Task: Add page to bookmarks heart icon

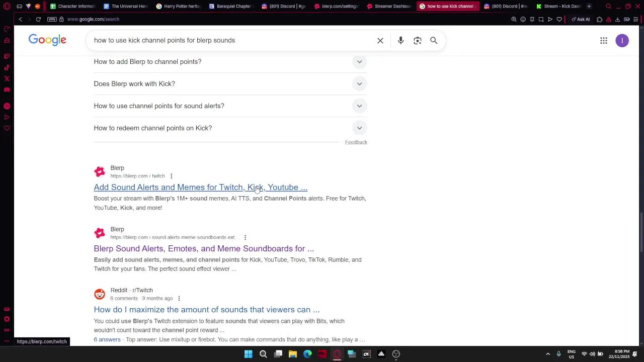Action: point(559,19)
